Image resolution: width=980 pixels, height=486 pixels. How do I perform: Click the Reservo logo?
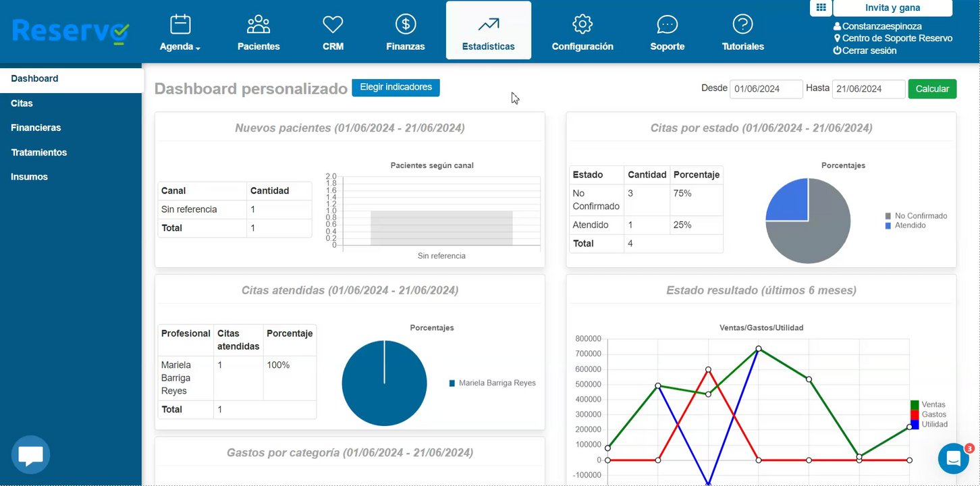point(70,32)
